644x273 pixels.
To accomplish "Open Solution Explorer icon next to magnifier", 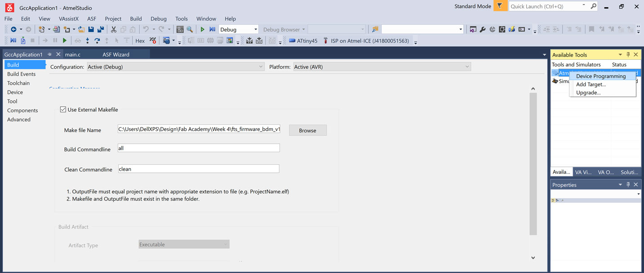I will [x=180, y=29].
